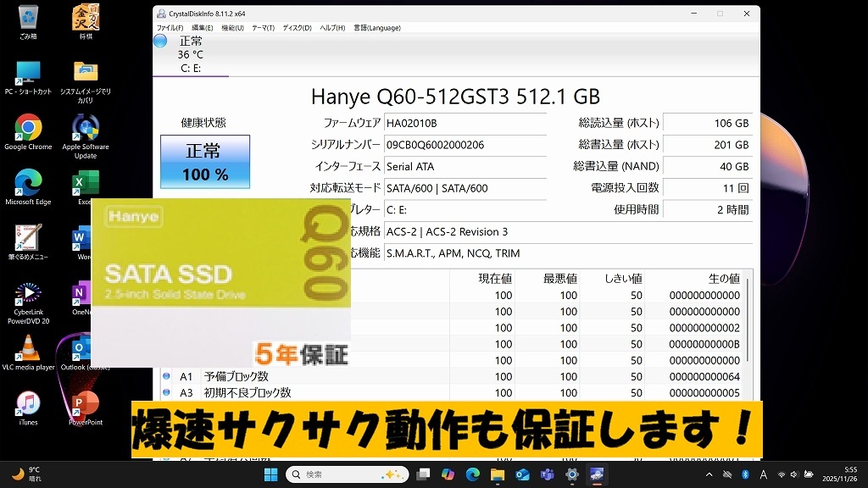The width and height of the screenshot is (868, 488).
Task: Click the しきい値 column header
Action: tap(612, 278)
